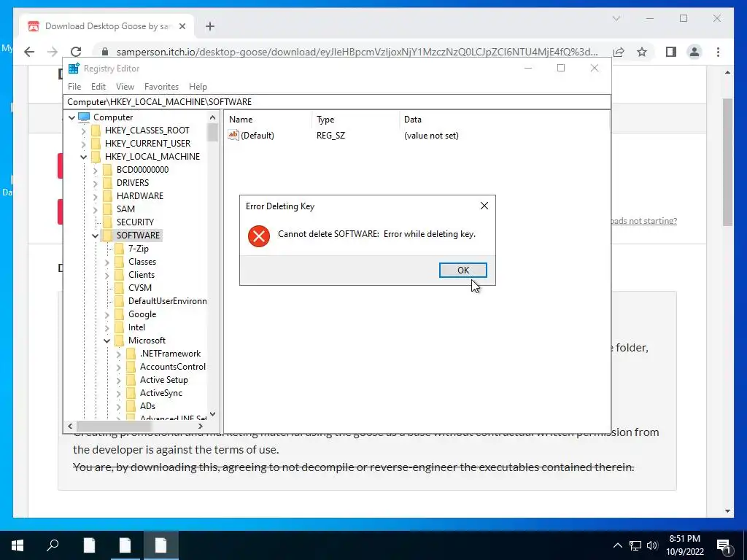
Task: Reload the browser page
Action: 76,52
